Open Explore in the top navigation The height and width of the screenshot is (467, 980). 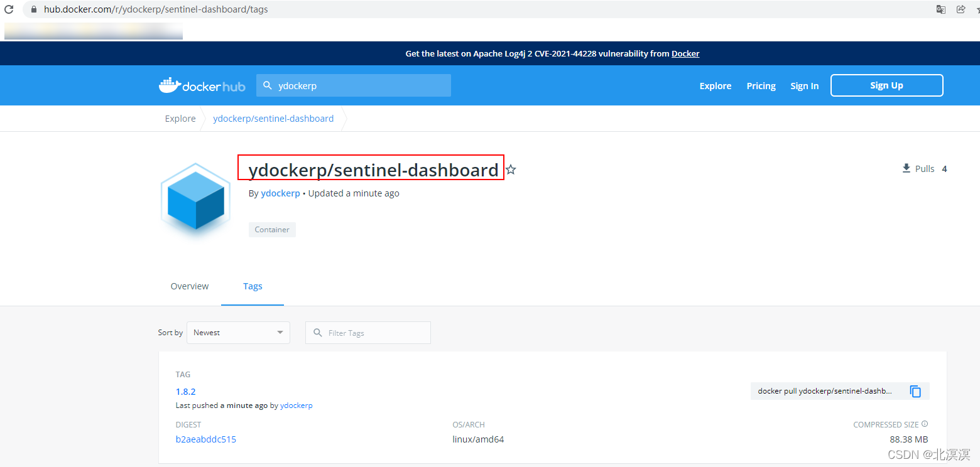click(x=716, y=86)
